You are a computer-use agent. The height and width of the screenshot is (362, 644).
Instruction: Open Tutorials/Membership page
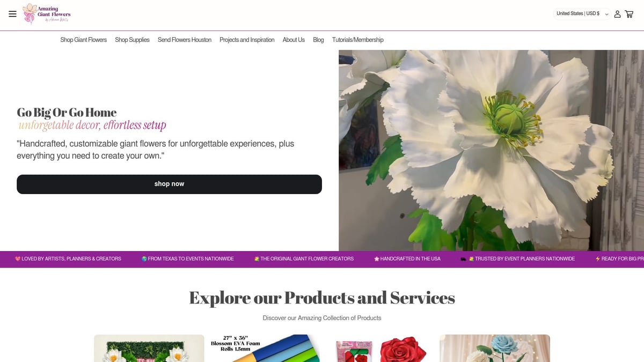[x=357, y=40]
